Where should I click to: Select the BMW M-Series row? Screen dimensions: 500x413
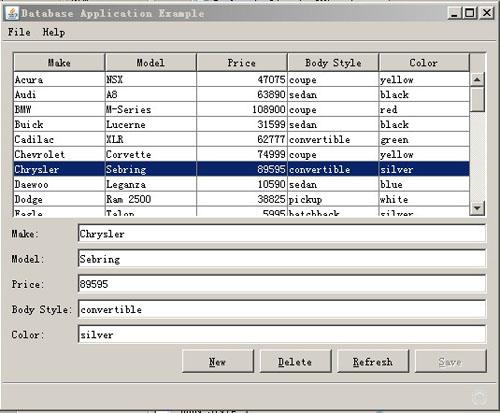click(x=242, y=109)
